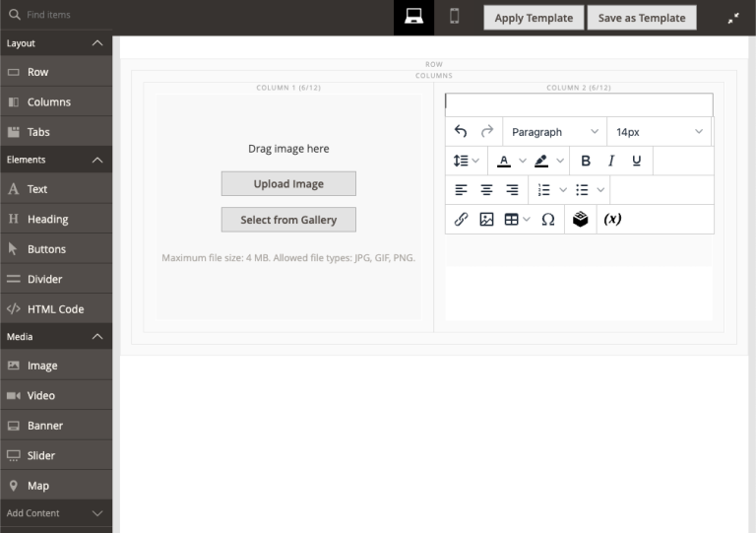
Task: Toggle bold formatting
Action: pos(586,161)
